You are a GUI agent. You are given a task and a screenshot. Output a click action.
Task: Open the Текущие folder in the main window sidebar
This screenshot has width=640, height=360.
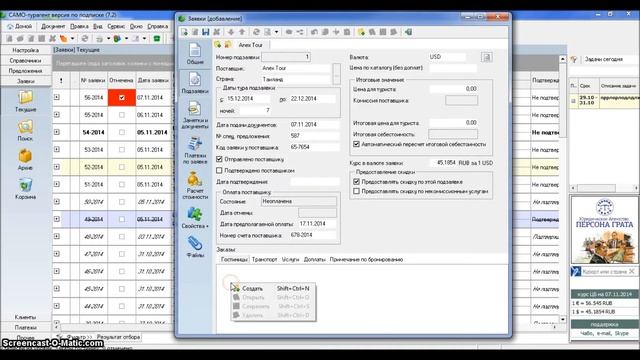click(x=25, y=101)
